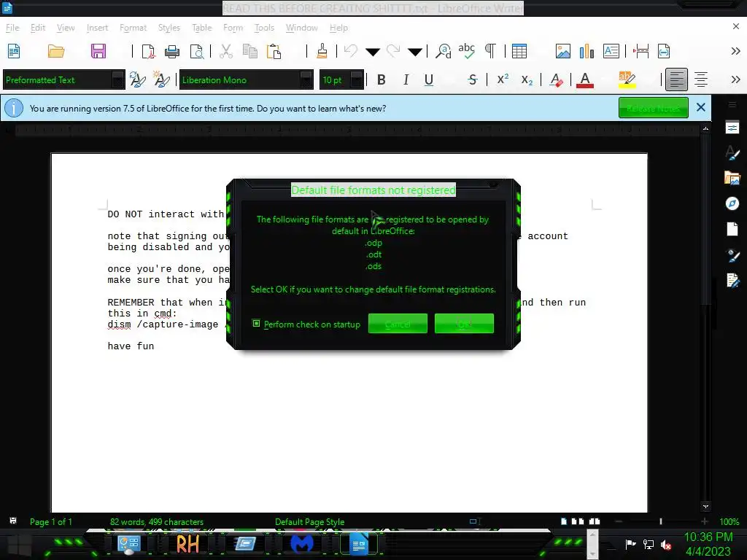
Task: Click New Style from Selection icon
Action: (x=161, y=79)
